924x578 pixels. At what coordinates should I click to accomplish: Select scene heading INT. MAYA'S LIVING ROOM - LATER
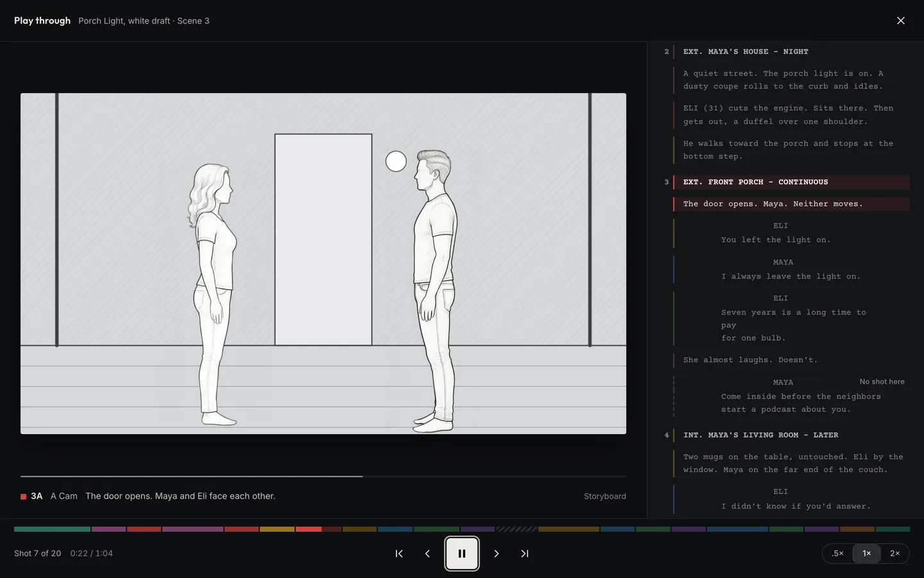791,435
